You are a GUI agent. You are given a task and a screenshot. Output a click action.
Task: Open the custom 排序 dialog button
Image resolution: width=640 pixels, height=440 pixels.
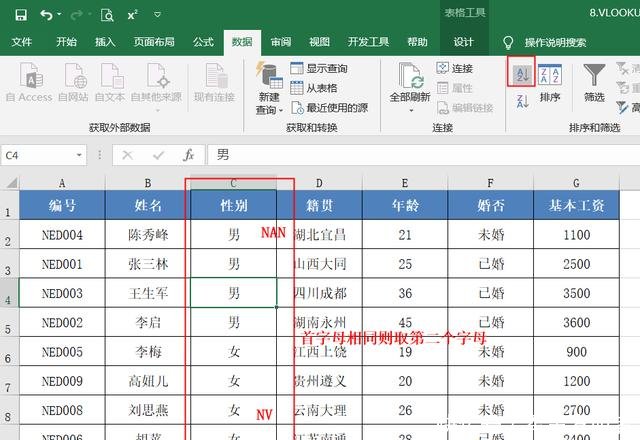click(x=550, y=82)
